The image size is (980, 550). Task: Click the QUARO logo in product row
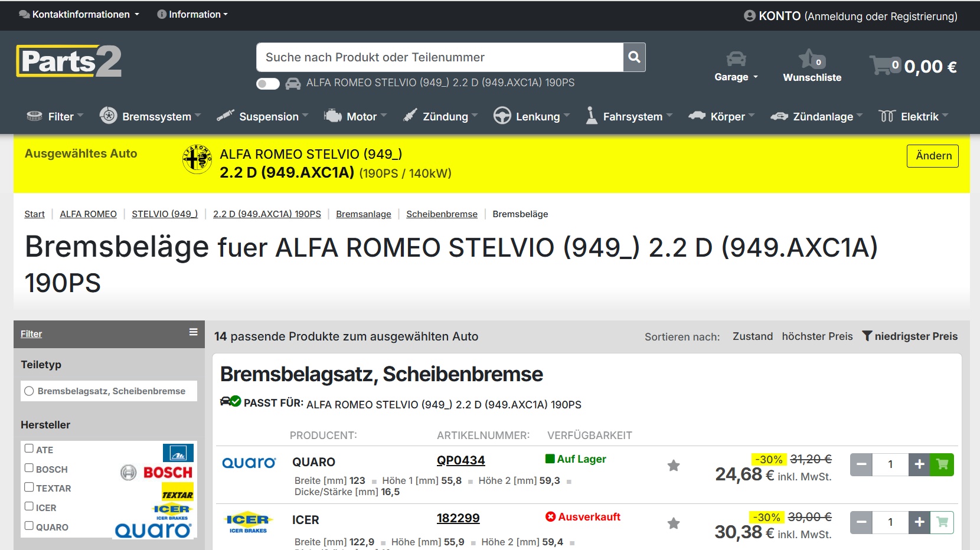pos(249,463)
